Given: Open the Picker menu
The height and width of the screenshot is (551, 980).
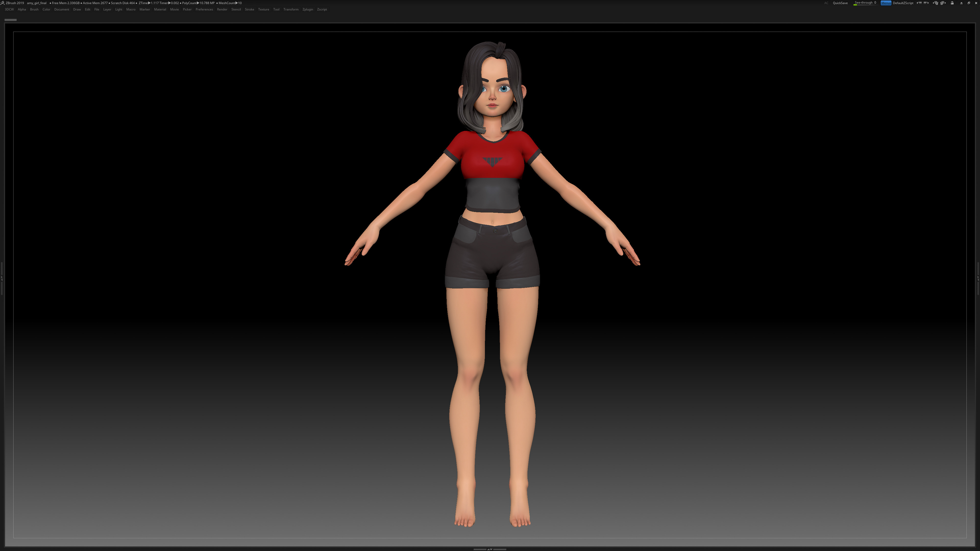Looking at the screenshot, I should (x=187, y=9).
